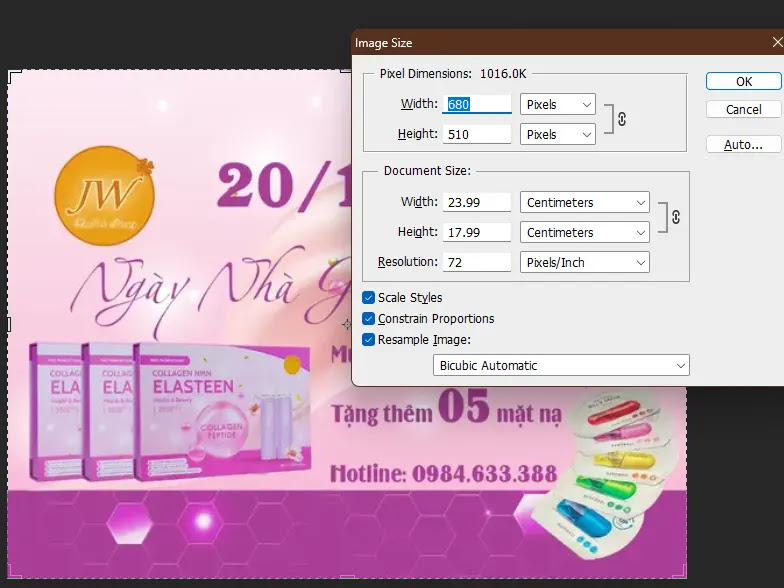This screenshot has height=588, width=784.
Task: Click the Pixel Dimensions 1016.0K label
Action: pyautogui.click(x=452, y=74)
